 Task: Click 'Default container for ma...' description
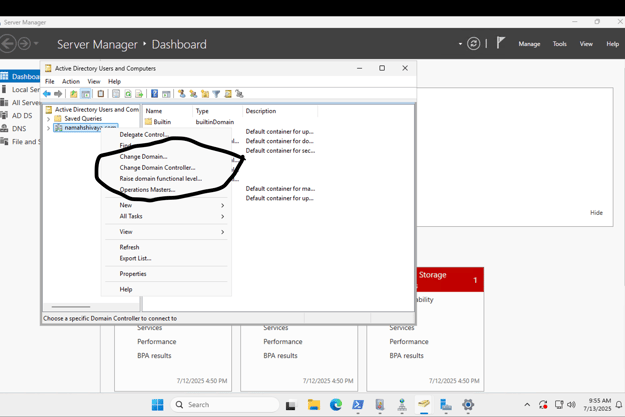pos(280,189)
